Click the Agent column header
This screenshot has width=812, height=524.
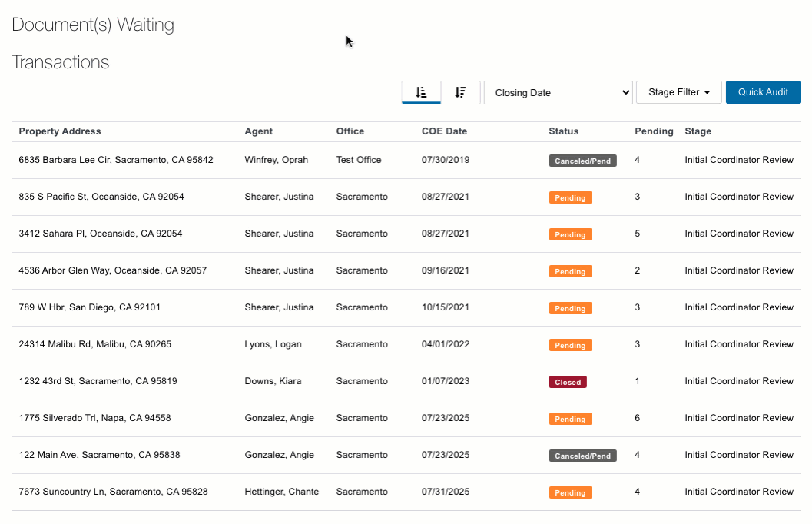(x=258, y=131)
